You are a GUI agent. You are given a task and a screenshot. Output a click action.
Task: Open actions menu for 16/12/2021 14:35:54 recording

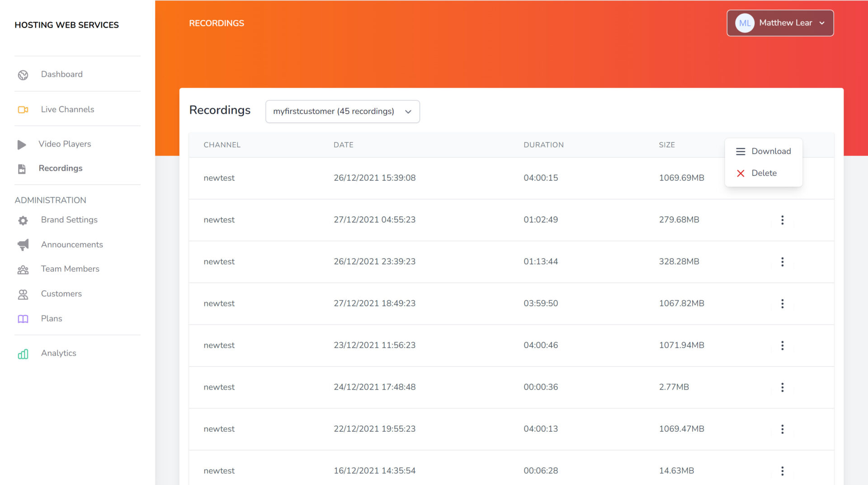click(x=782, y=471)
